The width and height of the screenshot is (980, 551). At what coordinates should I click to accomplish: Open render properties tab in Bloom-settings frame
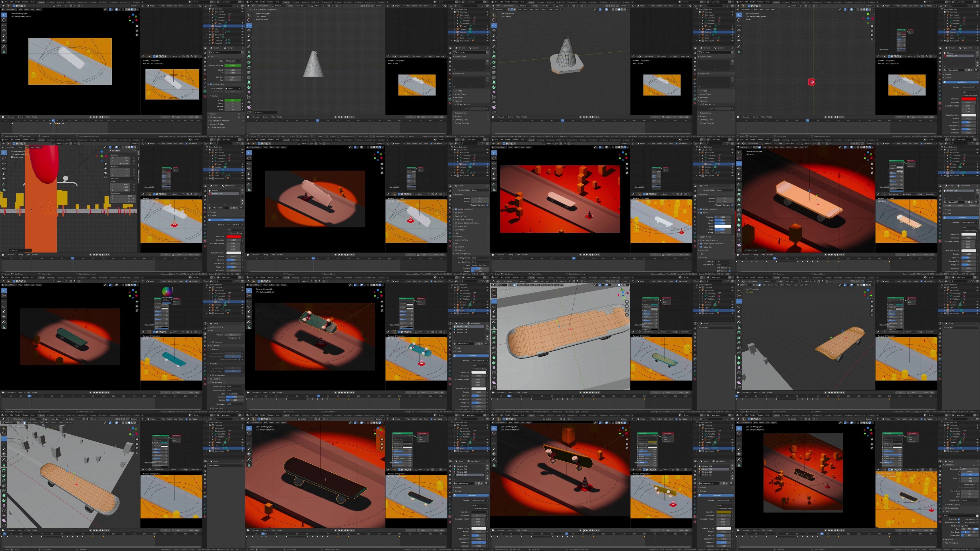(x=695, y=196)
